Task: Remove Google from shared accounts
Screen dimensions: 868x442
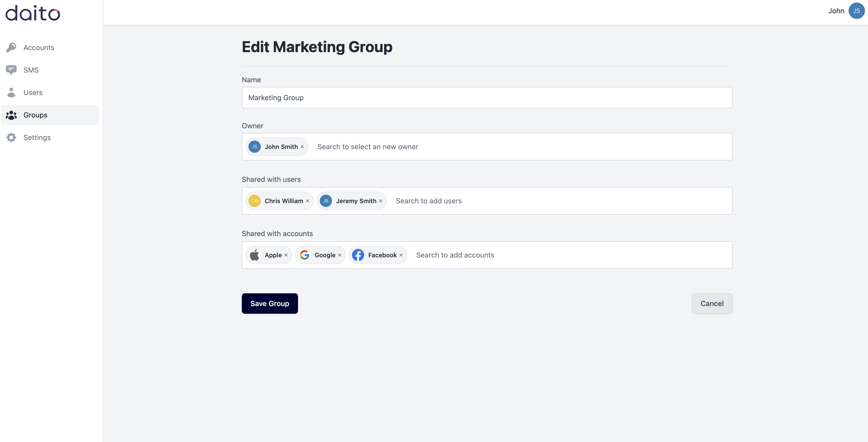Action: click(340, 255)
